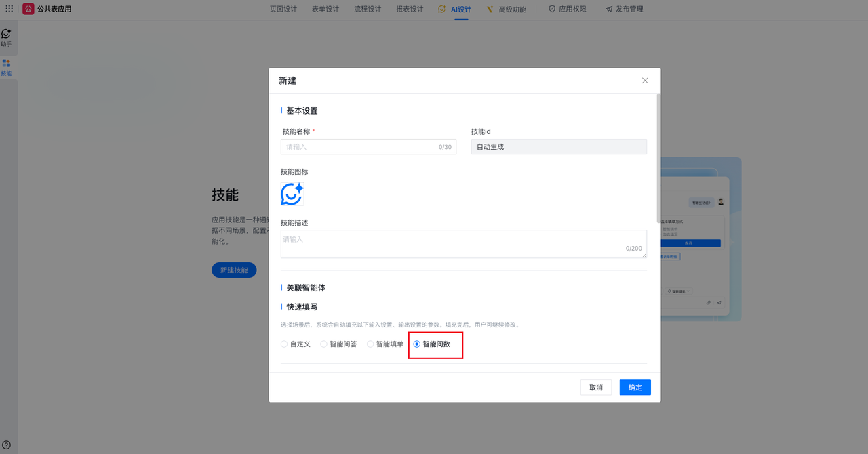This screenshot has height=454, width=868.
Task: Close the 新建 dialog with X
Action: [645, 81]
